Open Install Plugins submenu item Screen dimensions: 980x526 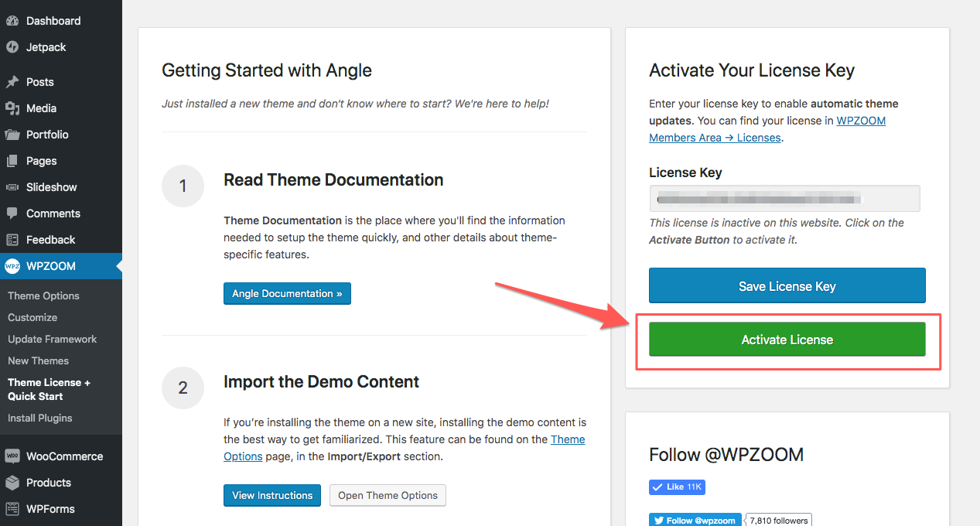[x=39, y=418]
